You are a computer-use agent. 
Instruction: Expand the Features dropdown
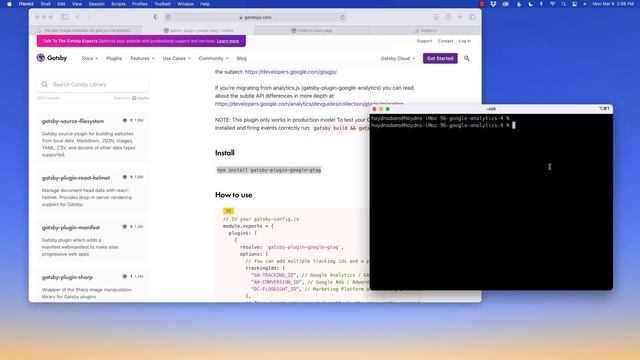(x=142, y=58)
